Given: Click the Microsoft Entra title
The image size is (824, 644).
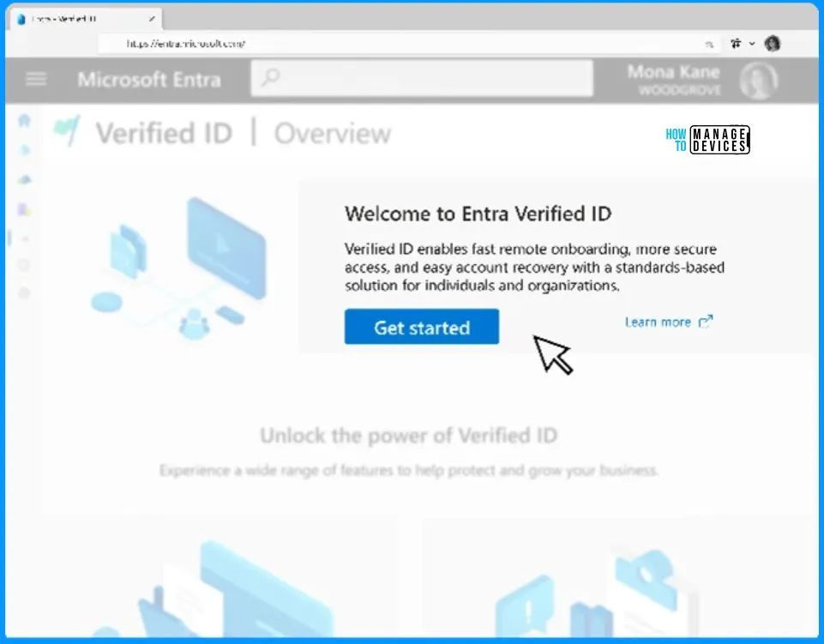Looking at the screenshot, I should [149, 80].
